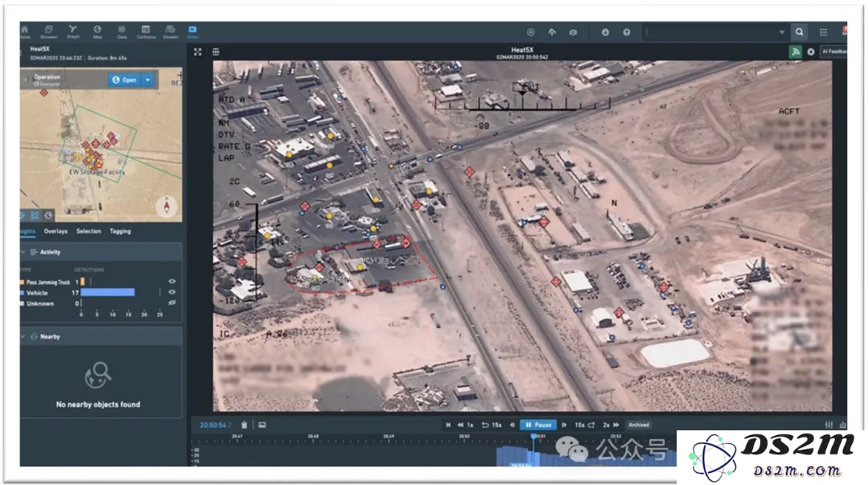Step one frame backward
The image size is (868, 485).
coord(512,425)
